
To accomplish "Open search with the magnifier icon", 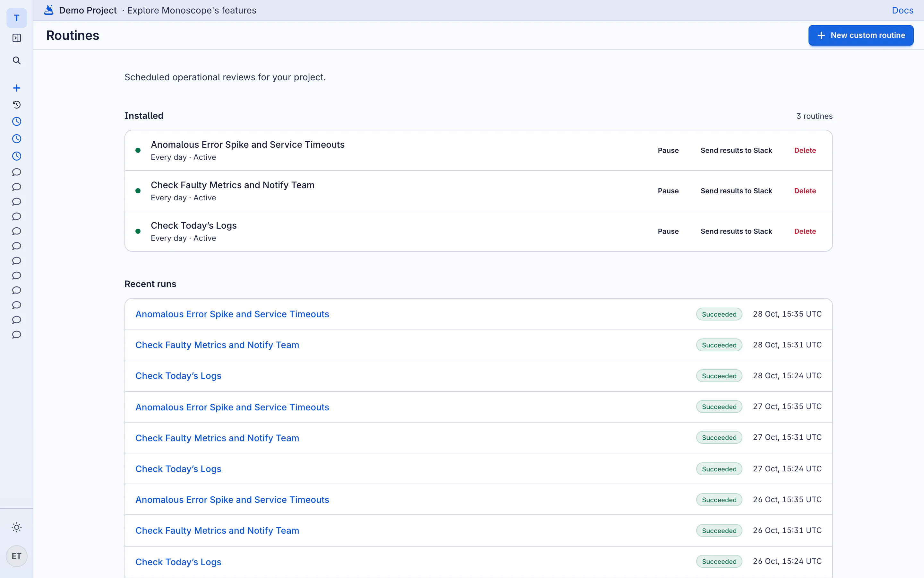I will 16,60.
